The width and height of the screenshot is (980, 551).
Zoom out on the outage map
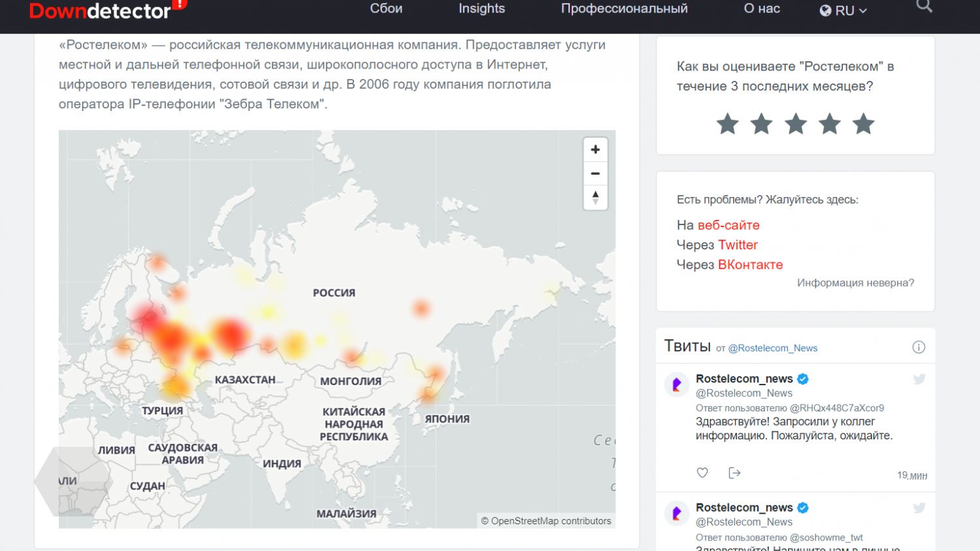point(595,174)
